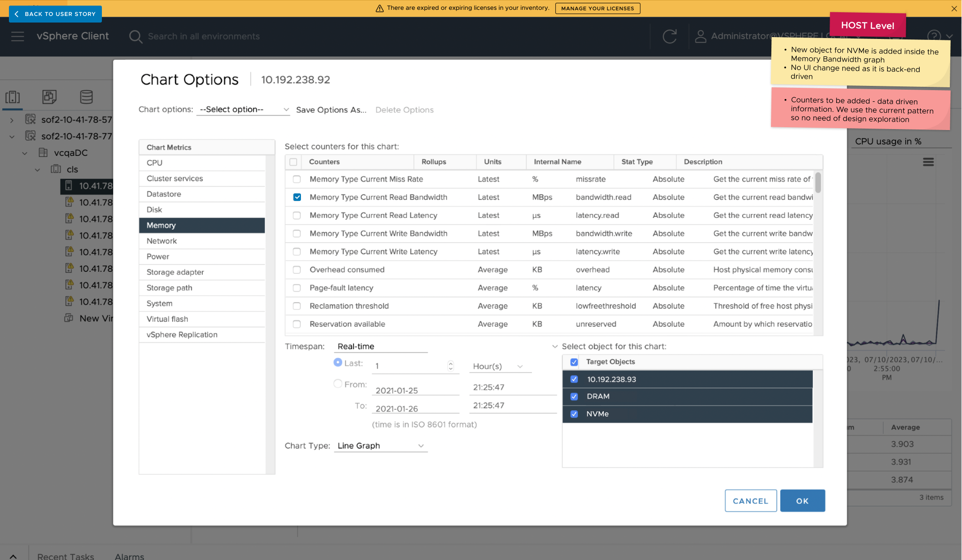Open the Chart Type Line Graph dropdown
962x560 pixels.
[380, 445]
